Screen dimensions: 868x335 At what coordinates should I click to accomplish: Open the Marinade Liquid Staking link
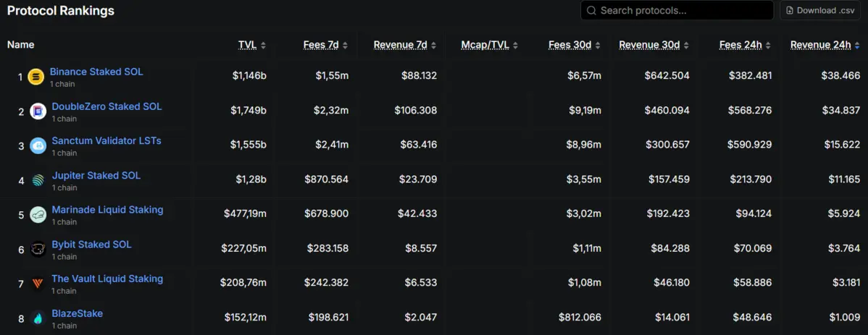pos(107,210)
